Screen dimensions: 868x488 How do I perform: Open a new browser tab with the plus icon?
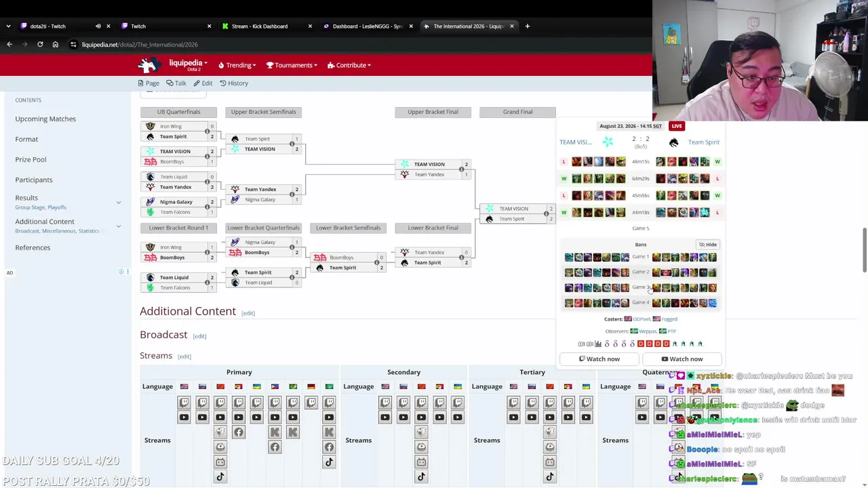(x=527, y=26)
